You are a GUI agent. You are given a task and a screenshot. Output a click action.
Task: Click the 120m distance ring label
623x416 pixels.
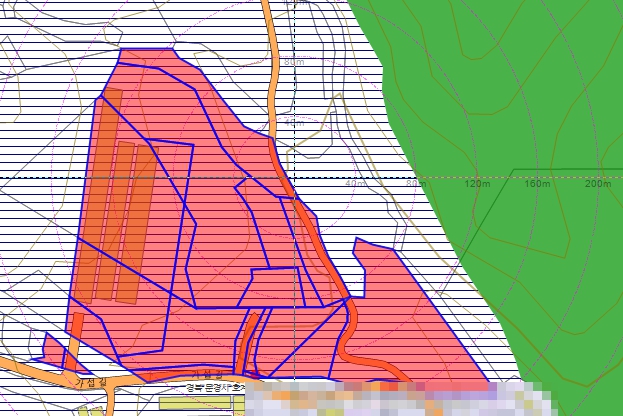(x=477, y=184)
